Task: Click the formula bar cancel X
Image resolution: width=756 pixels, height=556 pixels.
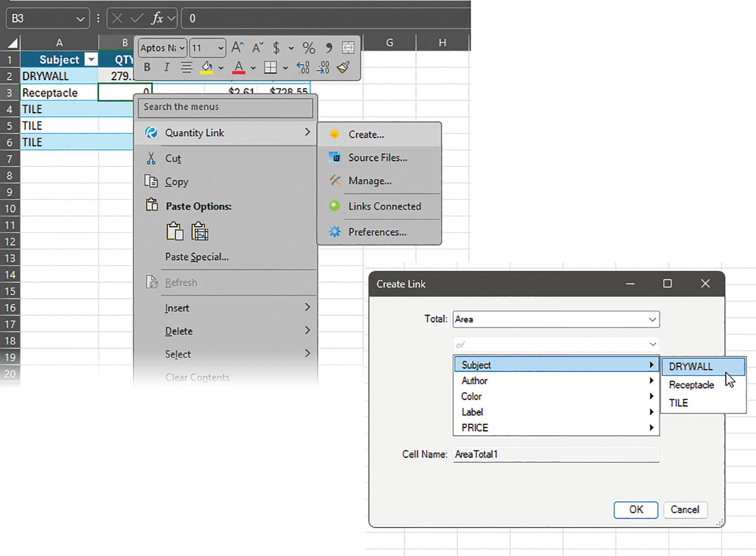Action: 117,18
